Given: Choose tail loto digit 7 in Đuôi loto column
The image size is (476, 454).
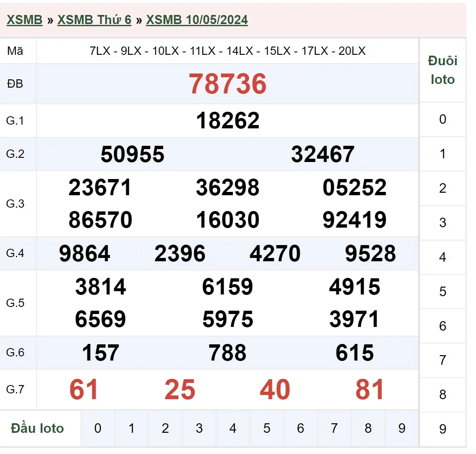Looking at the screenshot, I should tap(442, 360).
